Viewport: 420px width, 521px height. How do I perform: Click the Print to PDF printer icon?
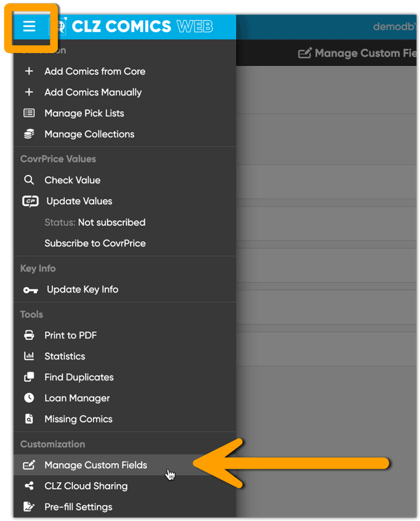click(x=29, y=336)
